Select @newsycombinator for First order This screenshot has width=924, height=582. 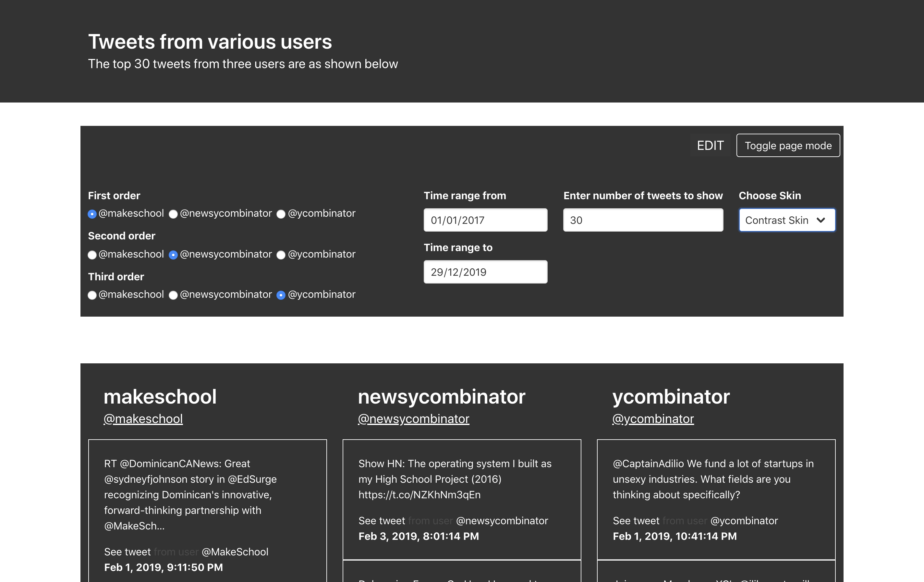pyautogui.click(x=174, y=214)
